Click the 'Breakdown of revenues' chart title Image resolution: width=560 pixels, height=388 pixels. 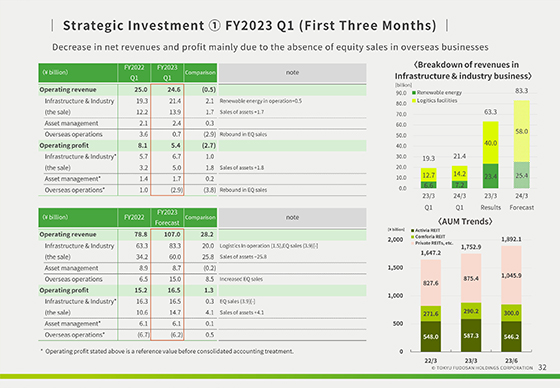point(463,70)
